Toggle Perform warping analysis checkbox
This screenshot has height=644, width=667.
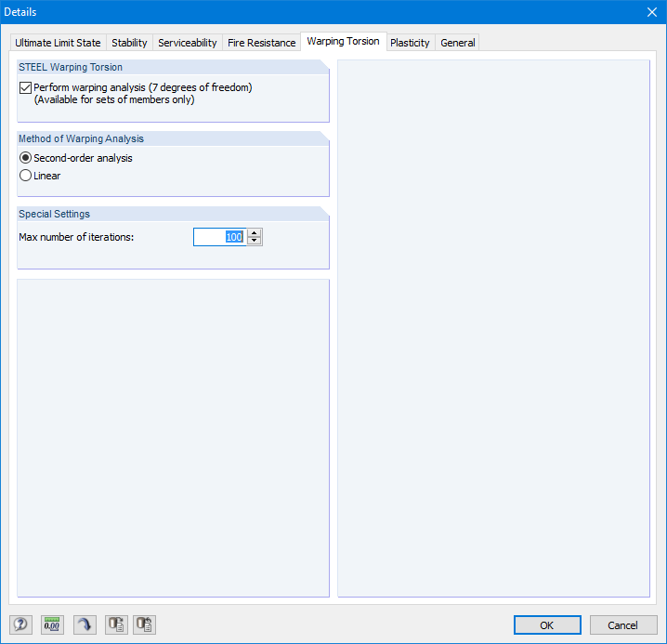click(x=25, y=87)
